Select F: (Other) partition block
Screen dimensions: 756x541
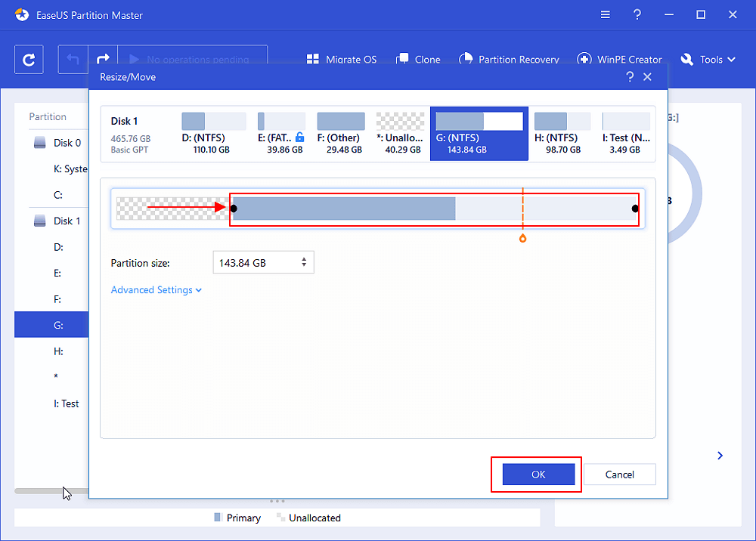coord(341,134)
